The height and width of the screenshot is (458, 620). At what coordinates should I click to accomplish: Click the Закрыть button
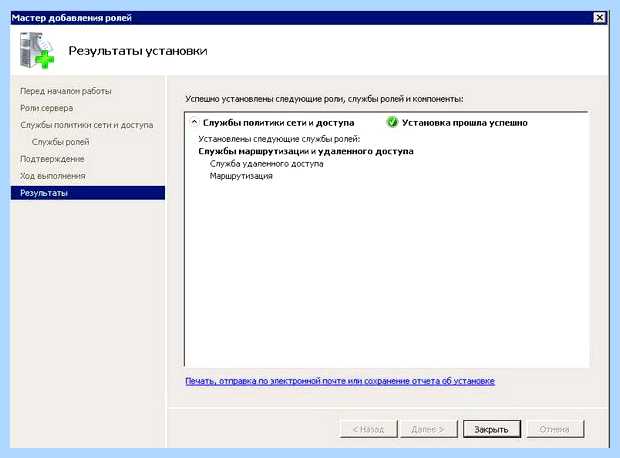coord(491,429)
